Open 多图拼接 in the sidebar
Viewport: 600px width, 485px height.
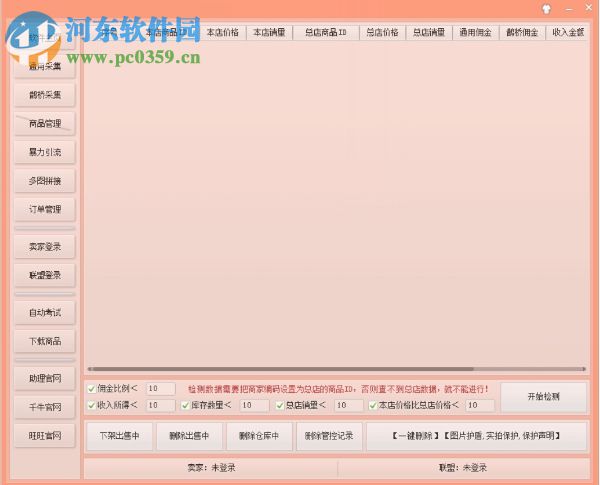tap(45, 181)
